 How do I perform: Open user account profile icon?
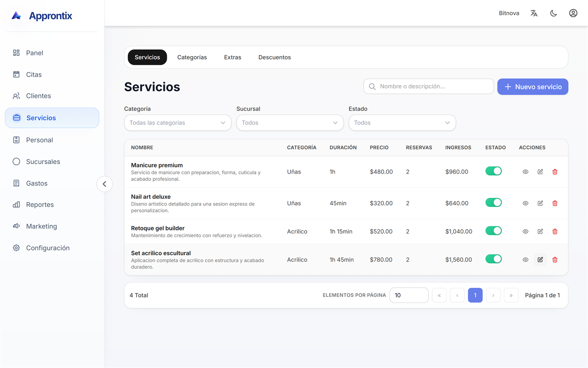(573, 13)
